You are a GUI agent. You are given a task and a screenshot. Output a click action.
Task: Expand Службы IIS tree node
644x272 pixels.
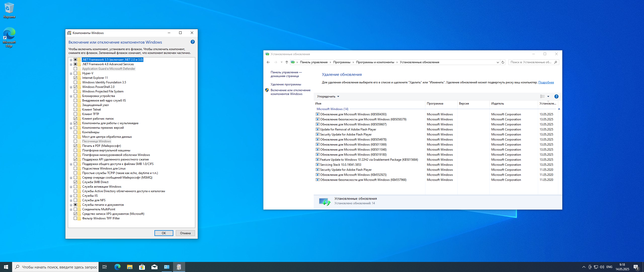tap(71, 196)
